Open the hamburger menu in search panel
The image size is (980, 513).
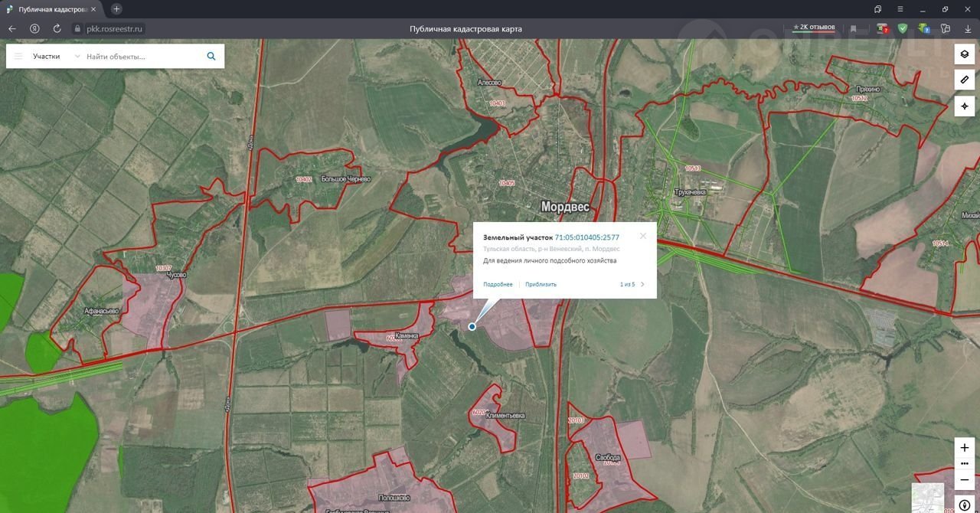(18, 56)
